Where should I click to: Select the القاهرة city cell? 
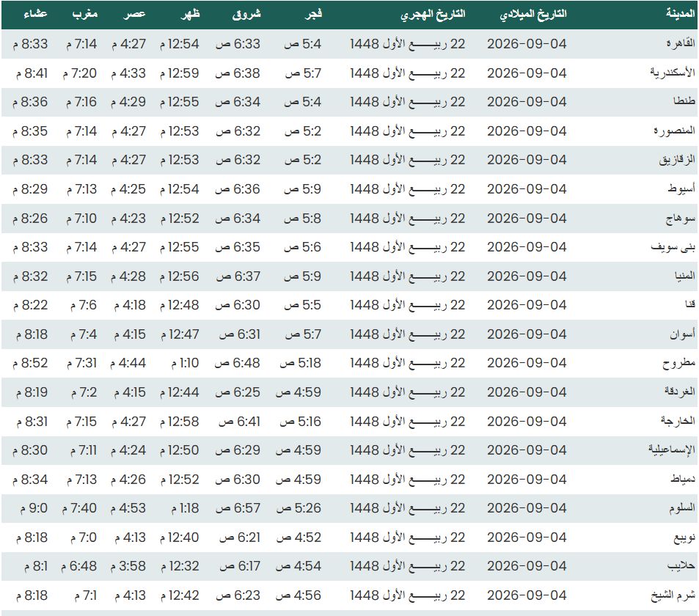(x=681, y=43)
